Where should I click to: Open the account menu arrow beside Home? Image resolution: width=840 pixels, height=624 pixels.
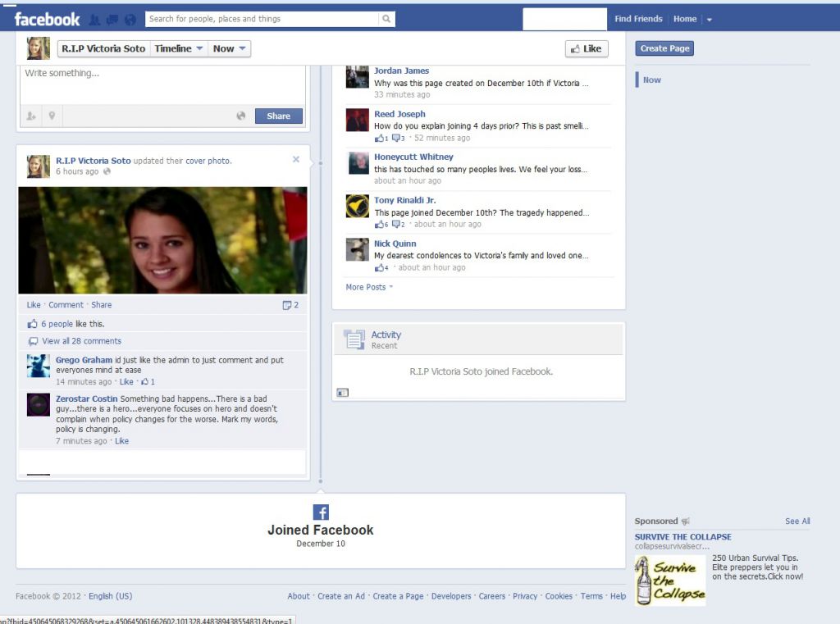click(x=710, y=20)
